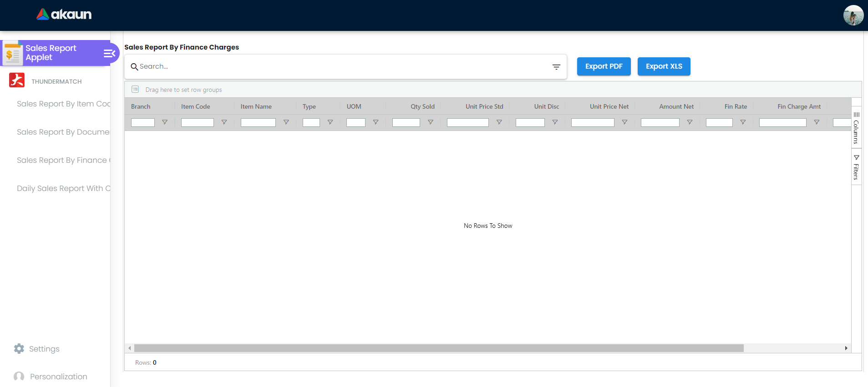Screen dimensions: 868x387
Task: Sort by Amount Net column header
Action: tap(676, 106)
